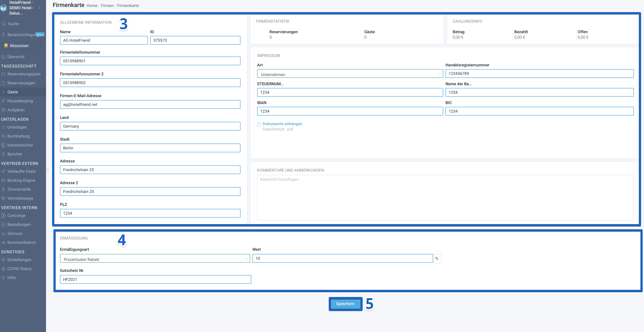Open the Missionen button
The image size is (644, 332).
point(21,46)
